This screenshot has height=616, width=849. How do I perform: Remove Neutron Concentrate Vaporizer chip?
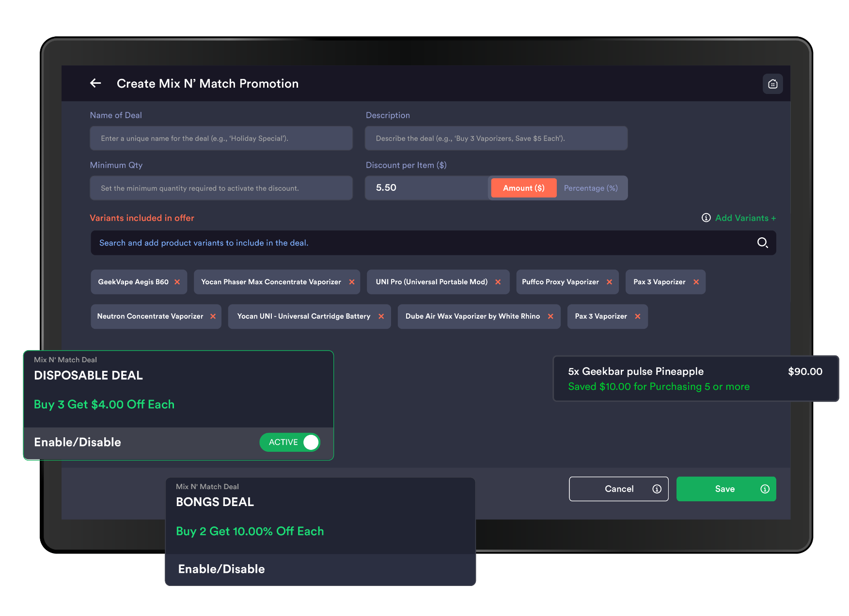[213, 316]
